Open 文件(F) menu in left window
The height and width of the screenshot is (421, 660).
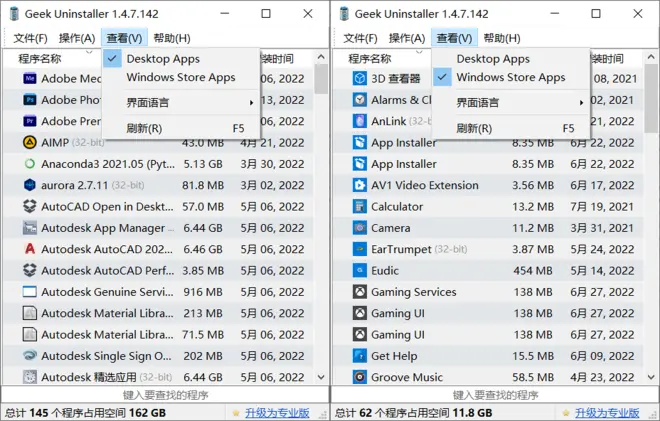pos(30,38)
